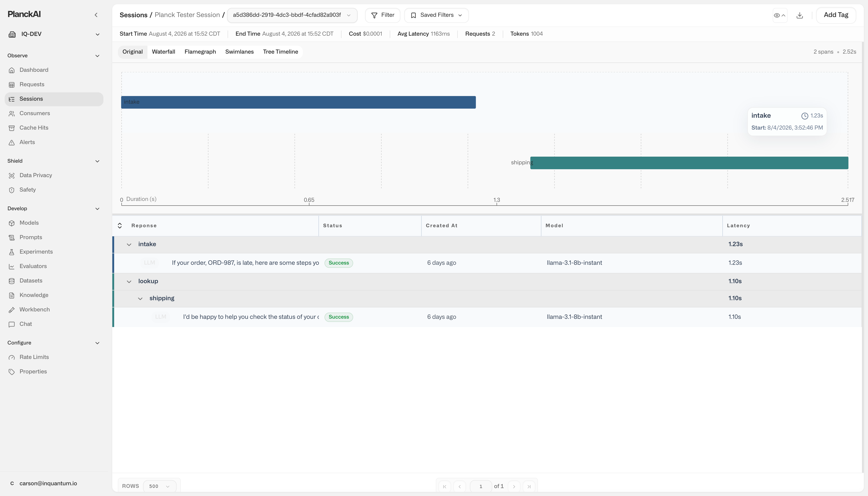Click the Add Tag button
Screen dimensions: 868x496
point(836,15)
